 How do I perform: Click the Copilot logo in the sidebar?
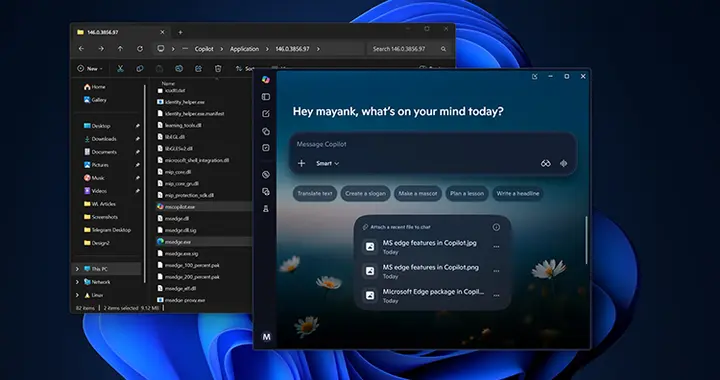(x=265, y=79)
